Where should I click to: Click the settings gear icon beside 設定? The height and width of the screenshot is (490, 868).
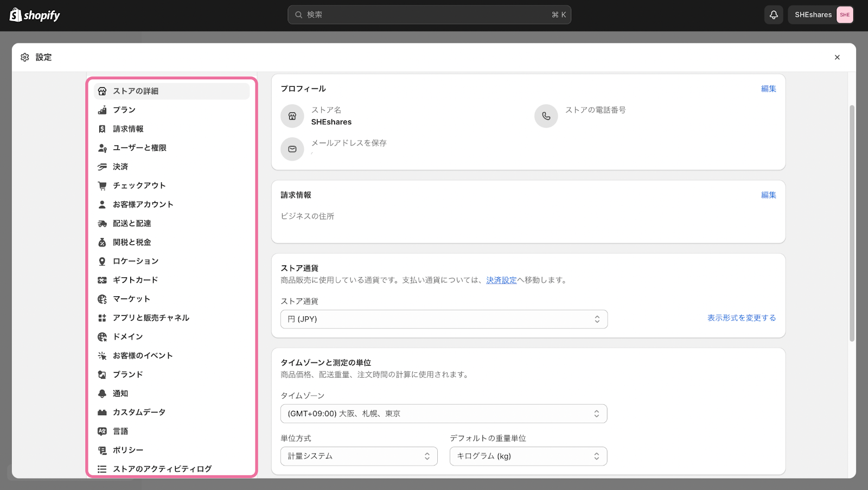25,57
